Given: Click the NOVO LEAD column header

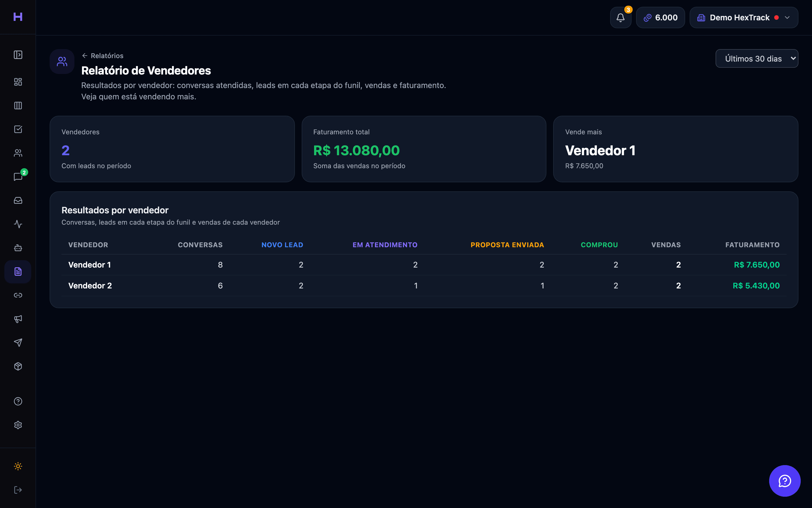Looking at the screenshot, I should click(x=282, y=245).
